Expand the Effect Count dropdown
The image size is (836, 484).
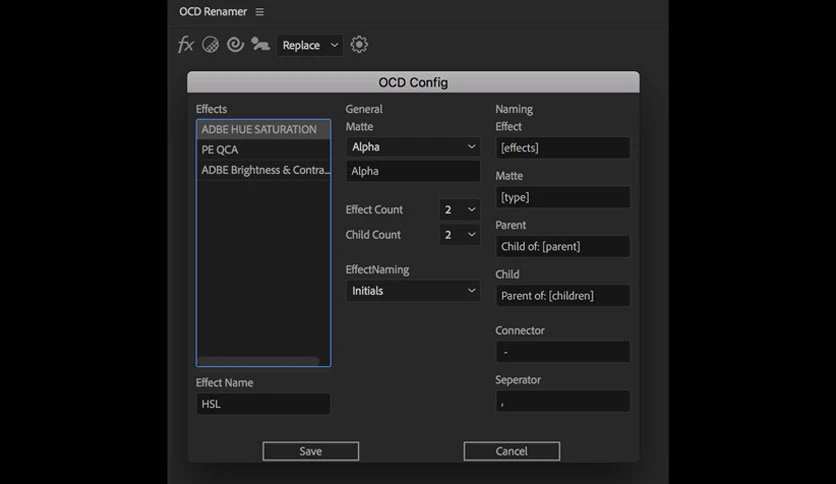[x=459, y=209]
